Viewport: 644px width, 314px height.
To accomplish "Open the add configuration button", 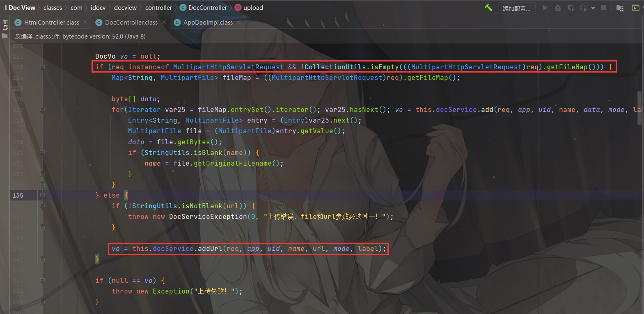I will (517, 8).
